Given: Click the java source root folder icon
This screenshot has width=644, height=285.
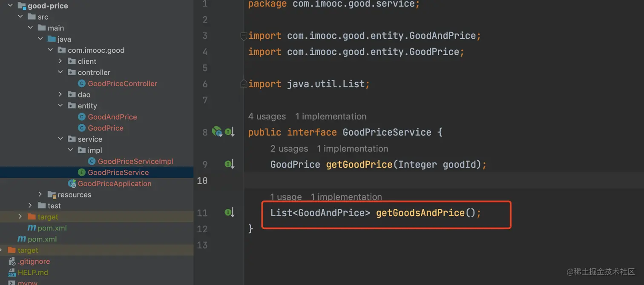Looking at the screenshot, I should click(x=52, y=39).
